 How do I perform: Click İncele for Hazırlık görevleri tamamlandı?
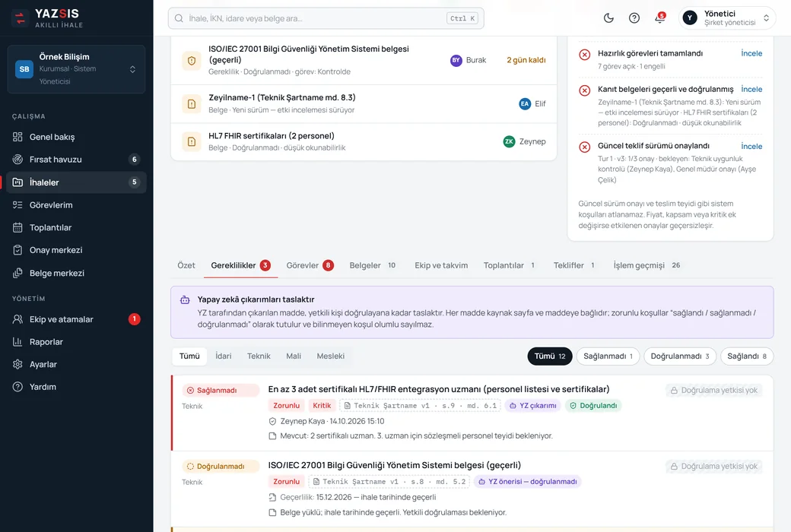point(751,53)
